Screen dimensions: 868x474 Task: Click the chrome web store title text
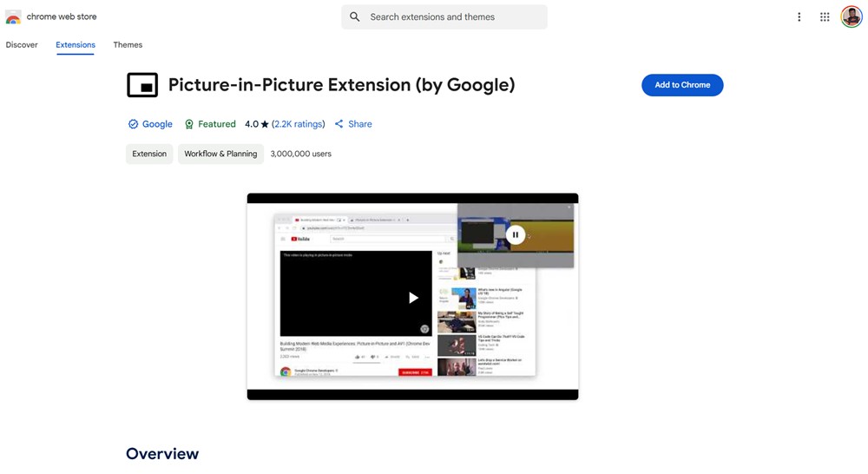[x=62, y=17]
